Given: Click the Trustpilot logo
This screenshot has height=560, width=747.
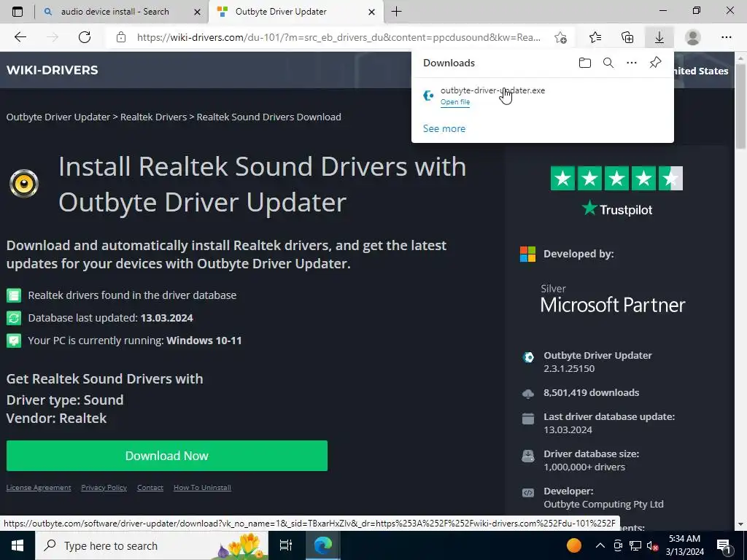Looking at the screenshot, I should [617, 209].
